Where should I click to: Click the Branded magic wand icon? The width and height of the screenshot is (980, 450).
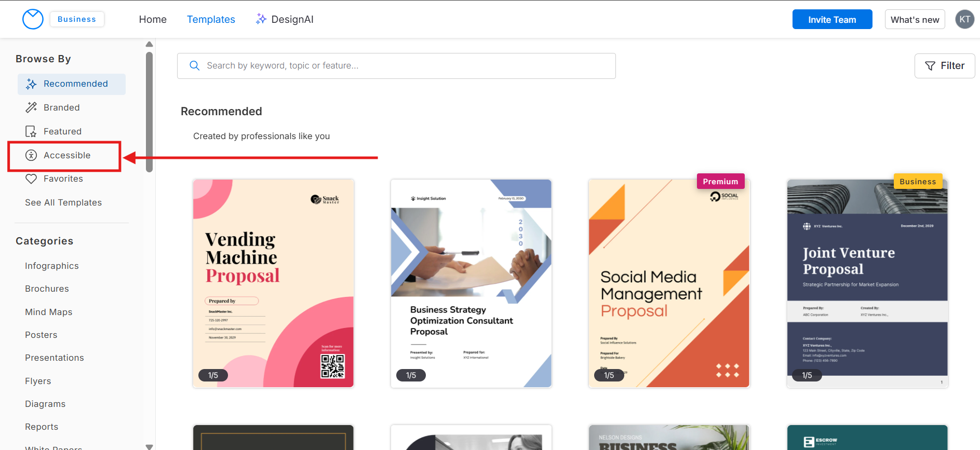point(31,107)
